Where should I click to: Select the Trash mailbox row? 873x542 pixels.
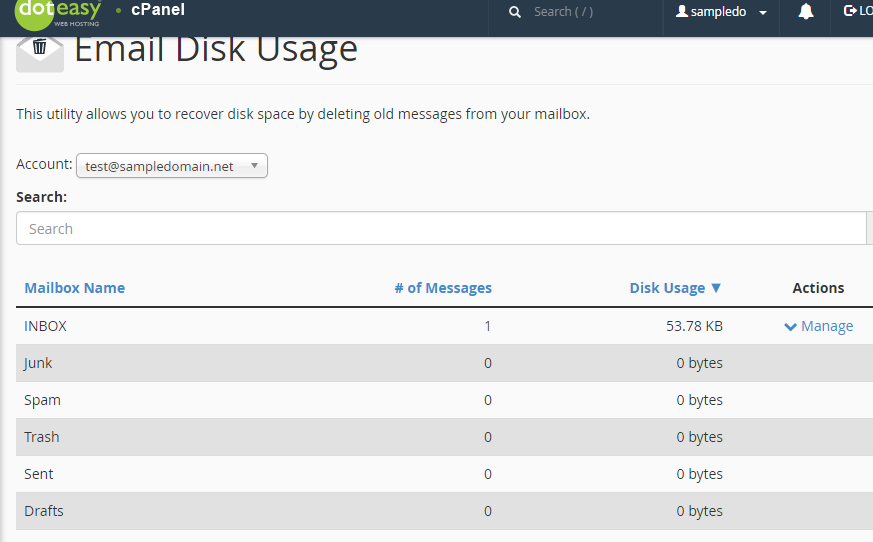click(x=444, y=437)
